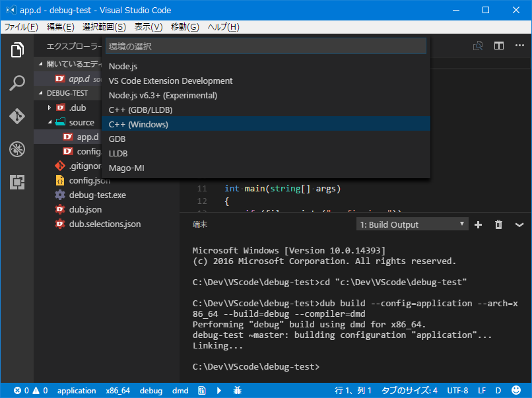Select GDB environment option

(265, 139)
